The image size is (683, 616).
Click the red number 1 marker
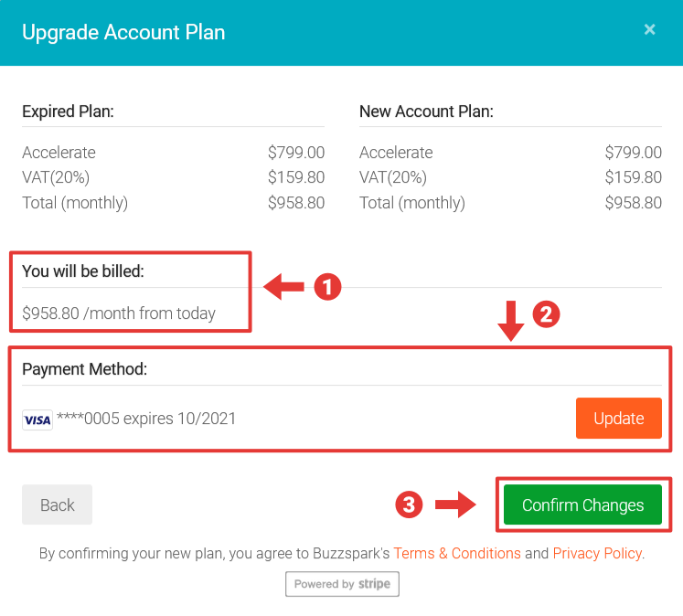click(x=327, y=288)
